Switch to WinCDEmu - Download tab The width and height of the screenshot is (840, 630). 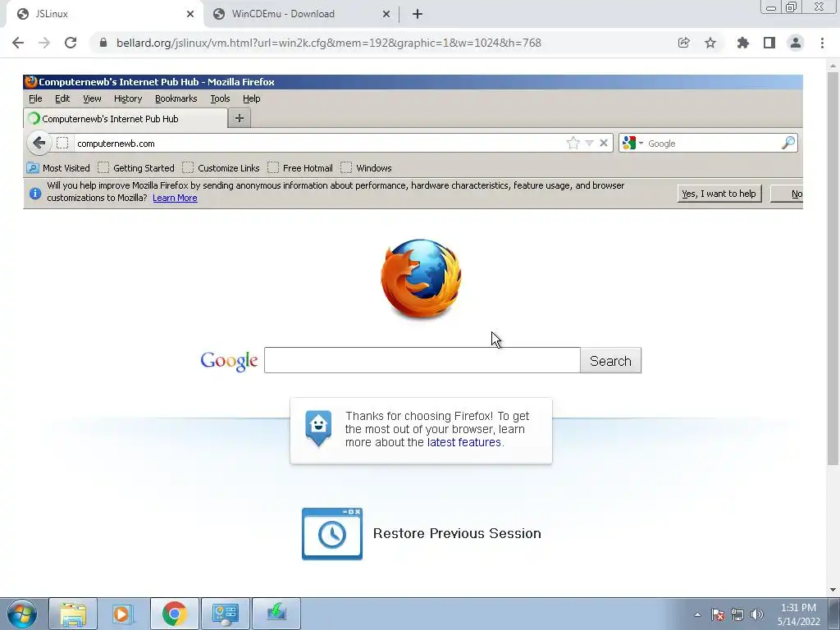(300, 14)
